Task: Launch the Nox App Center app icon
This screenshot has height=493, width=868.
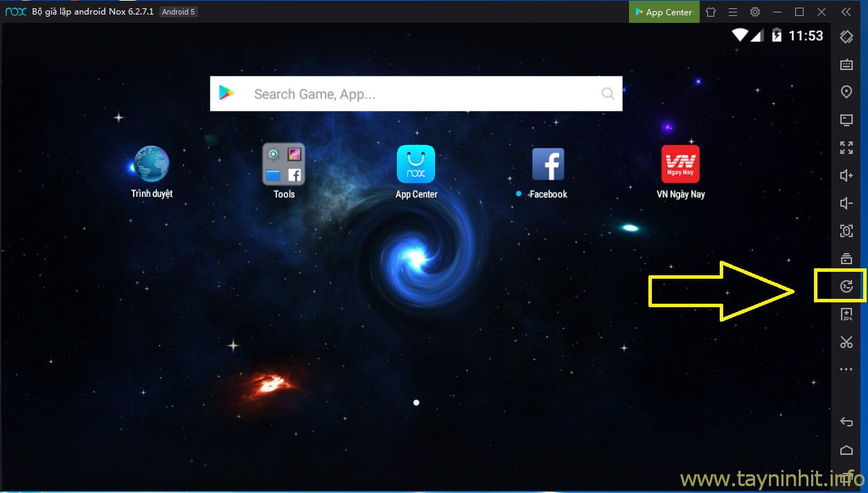Action: click(416, 164)
